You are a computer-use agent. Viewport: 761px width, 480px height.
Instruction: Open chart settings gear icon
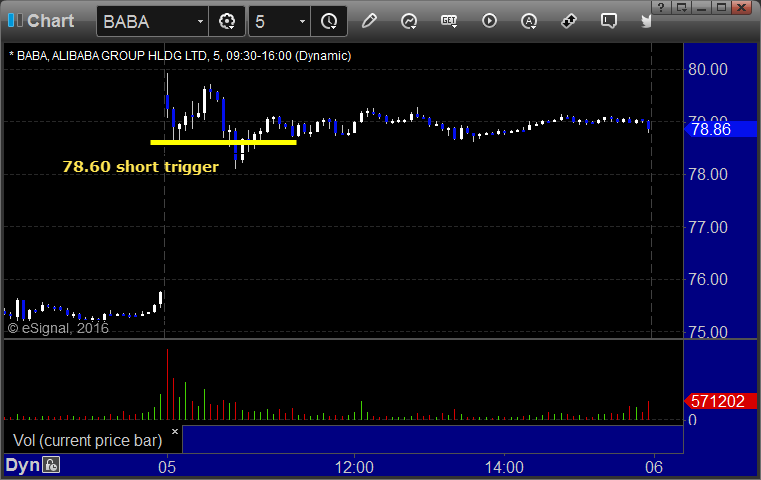tap(227, 21)
